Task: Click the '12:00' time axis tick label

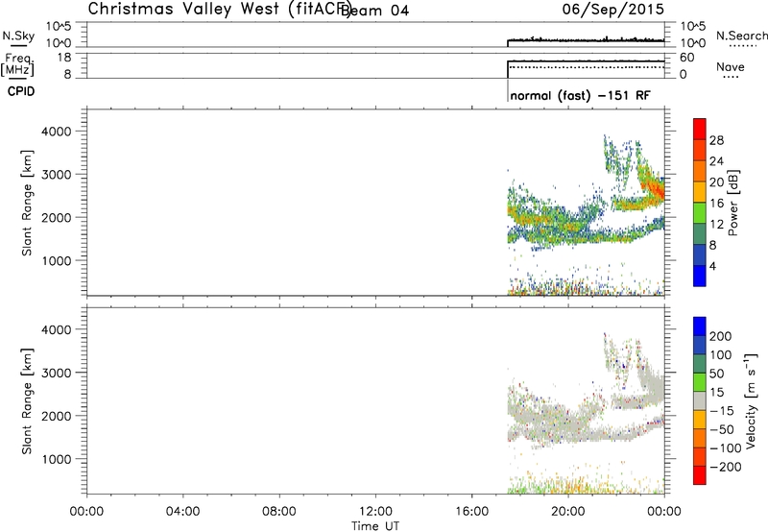Action: pos(375,512)
